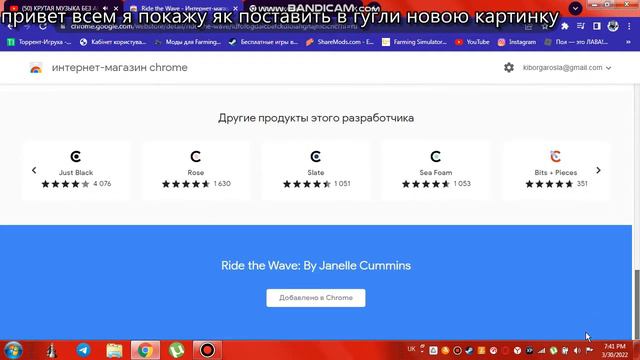Open File Explorer from the taskbar
This screenshot has width=640, height=360.
pos(114,350)
